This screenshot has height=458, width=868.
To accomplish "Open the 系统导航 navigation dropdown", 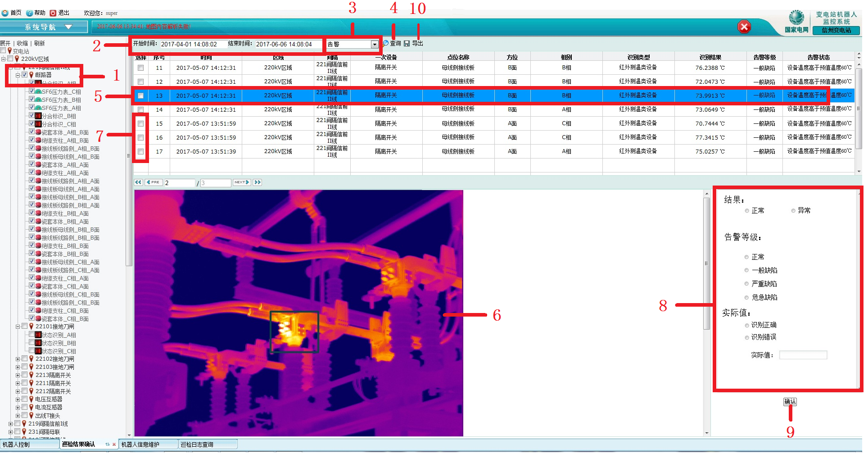I will 68,27.
